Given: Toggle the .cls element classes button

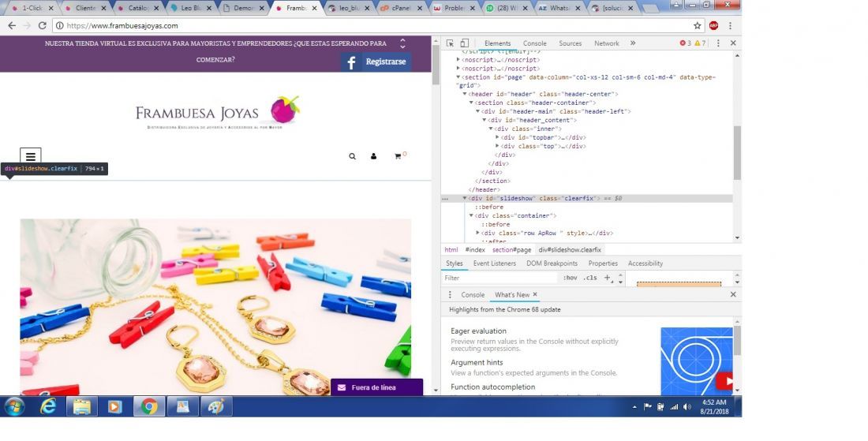Looking at the screenshot, I should 591,278.
